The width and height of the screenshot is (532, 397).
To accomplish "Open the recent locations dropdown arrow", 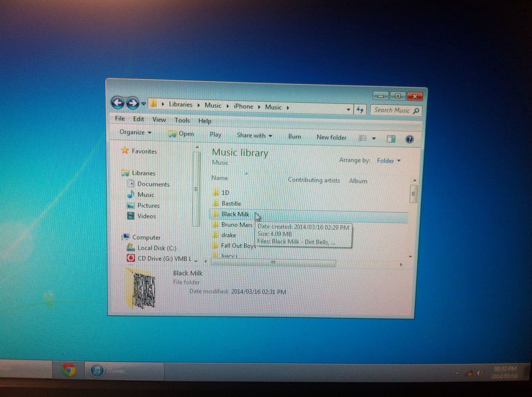I will (x=143, y=104).
